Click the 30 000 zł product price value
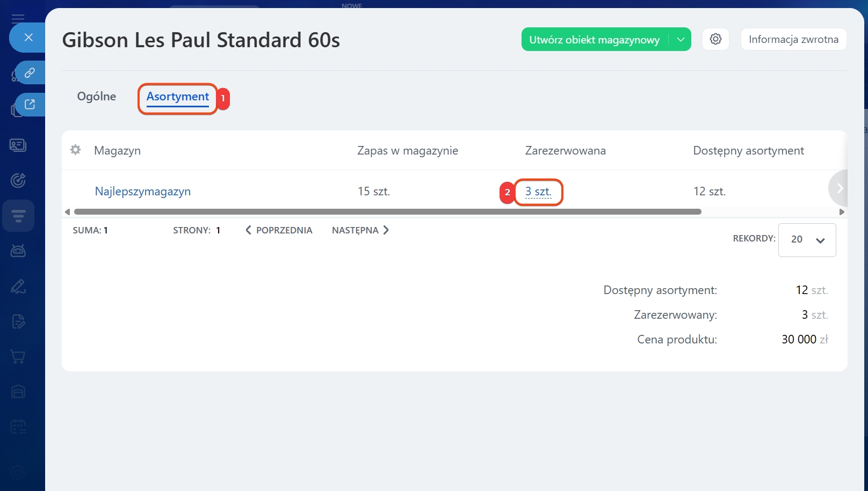Screen dimensions: 868x491 tap(805, 339)
